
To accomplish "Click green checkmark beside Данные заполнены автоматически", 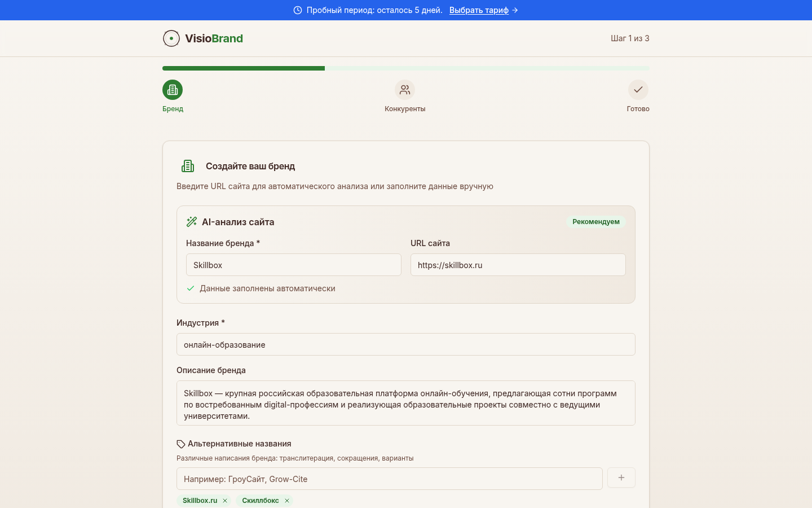I will pyautogui.click(x=190, y=288).
